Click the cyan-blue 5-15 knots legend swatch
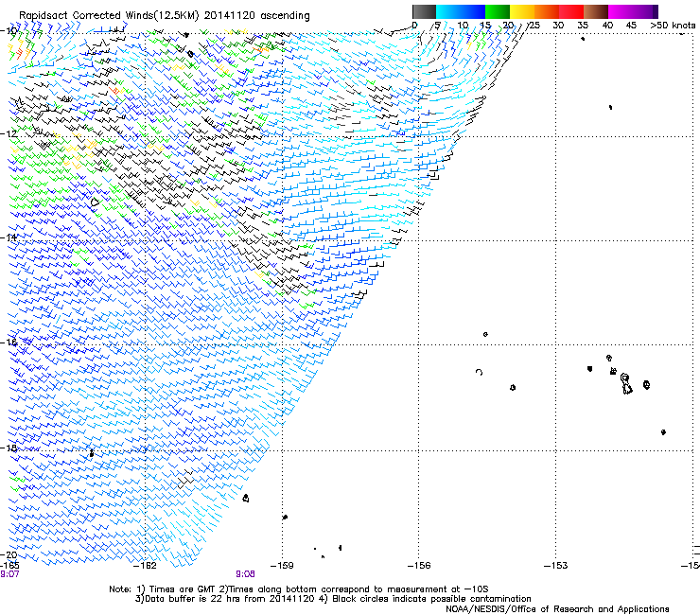 point(461,11)
